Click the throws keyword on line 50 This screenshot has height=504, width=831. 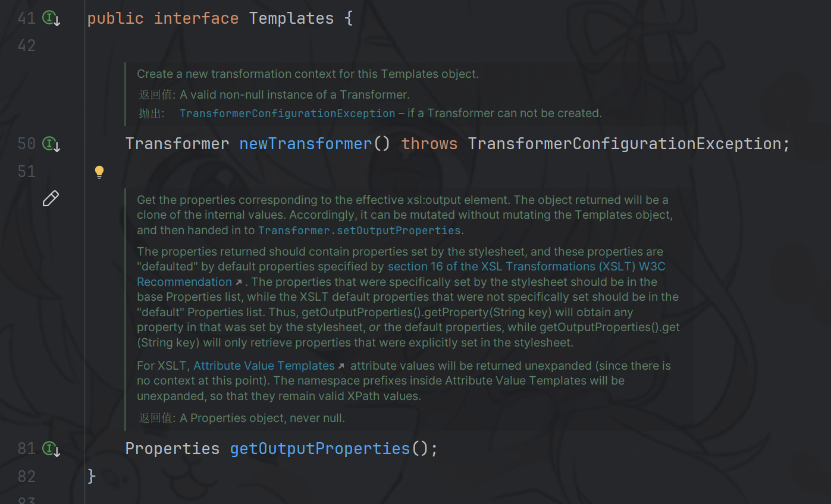429,144
